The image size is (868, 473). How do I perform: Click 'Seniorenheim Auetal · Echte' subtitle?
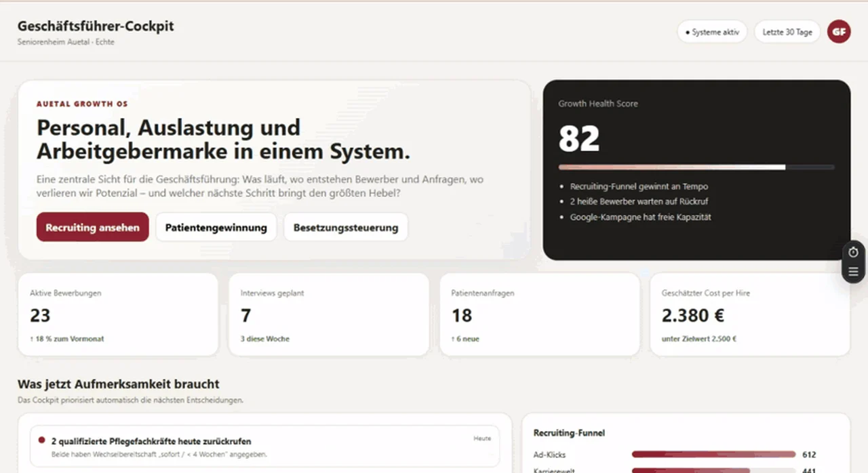point(66,42)
